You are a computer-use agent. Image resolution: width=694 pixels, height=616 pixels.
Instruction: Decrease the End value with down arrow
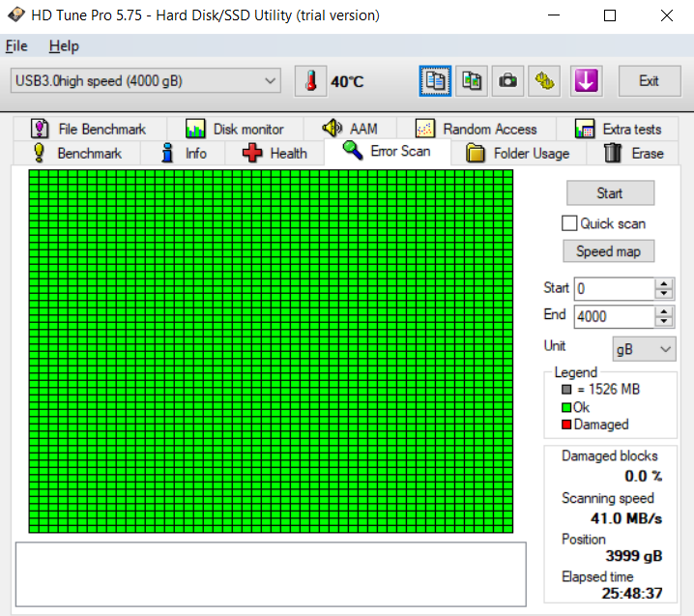[x=663, y=322]
